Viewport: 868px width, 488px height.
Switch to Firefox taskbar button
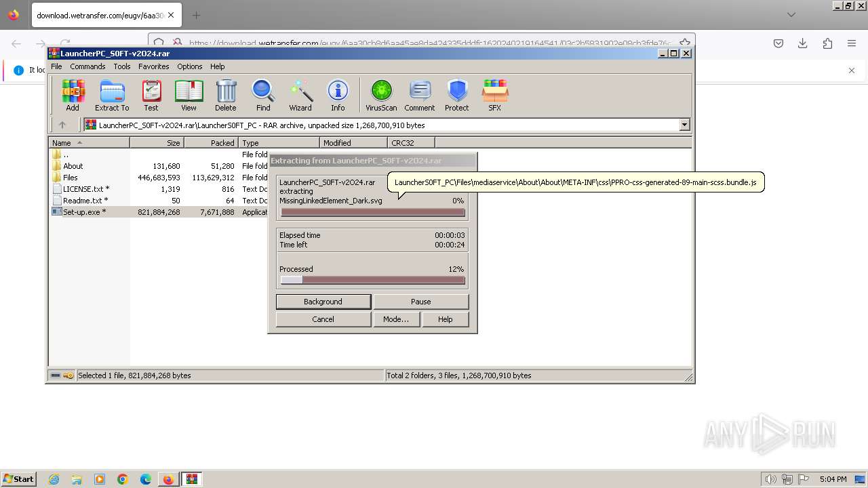click(168, 479)
